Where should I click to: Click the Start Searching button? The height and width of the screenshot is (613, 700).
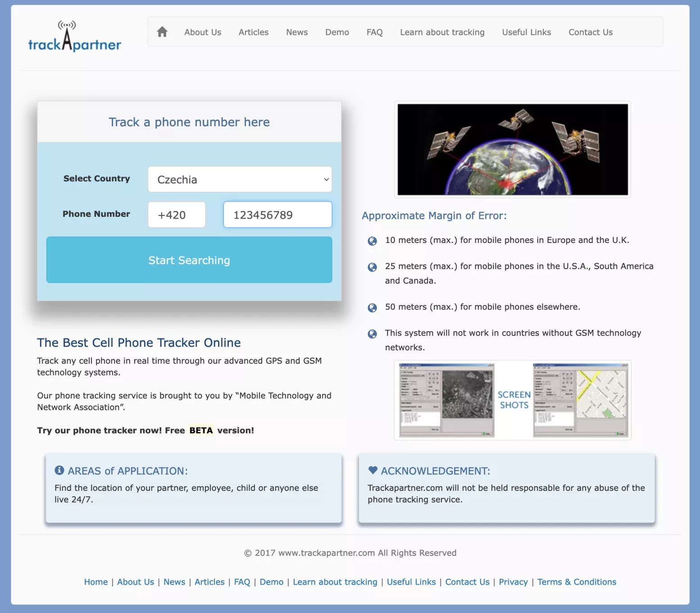point(189,260)
